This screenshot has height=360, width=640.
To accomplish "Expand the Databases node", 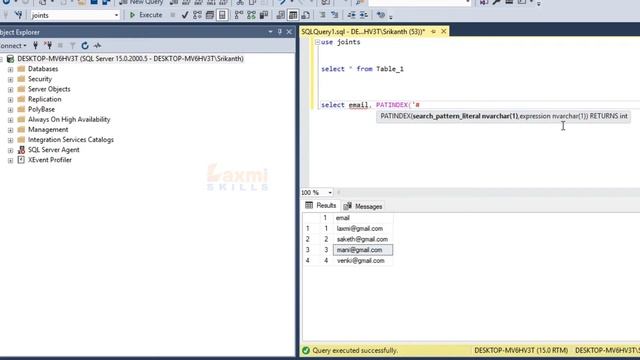I will coord(11,69).
